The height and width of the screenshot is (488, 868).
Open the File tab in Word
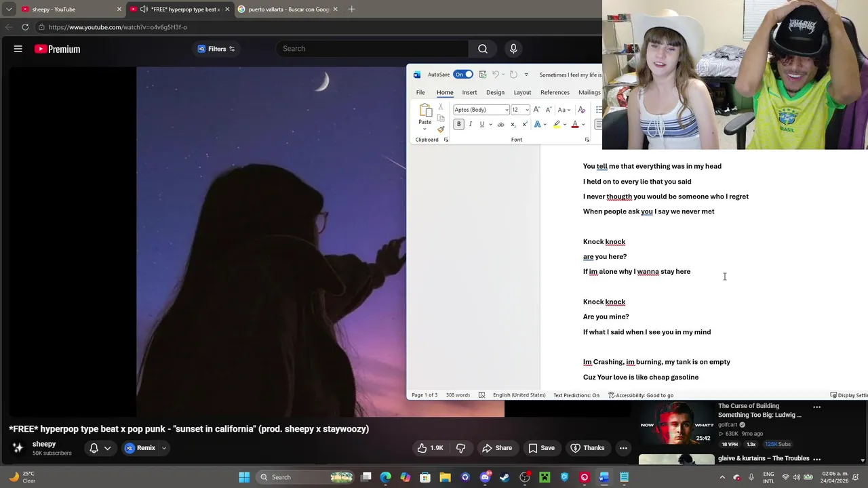(420, 92)
